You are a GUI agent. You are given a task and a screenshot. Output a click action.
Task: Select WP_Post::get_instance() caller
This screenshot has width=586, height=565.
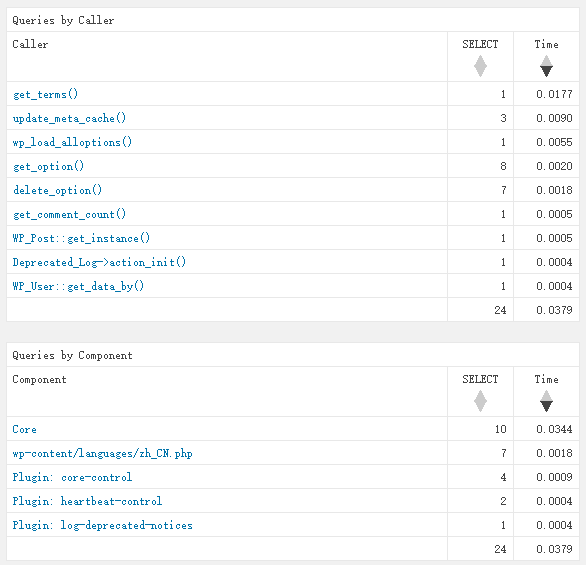(x=81, y=238)
